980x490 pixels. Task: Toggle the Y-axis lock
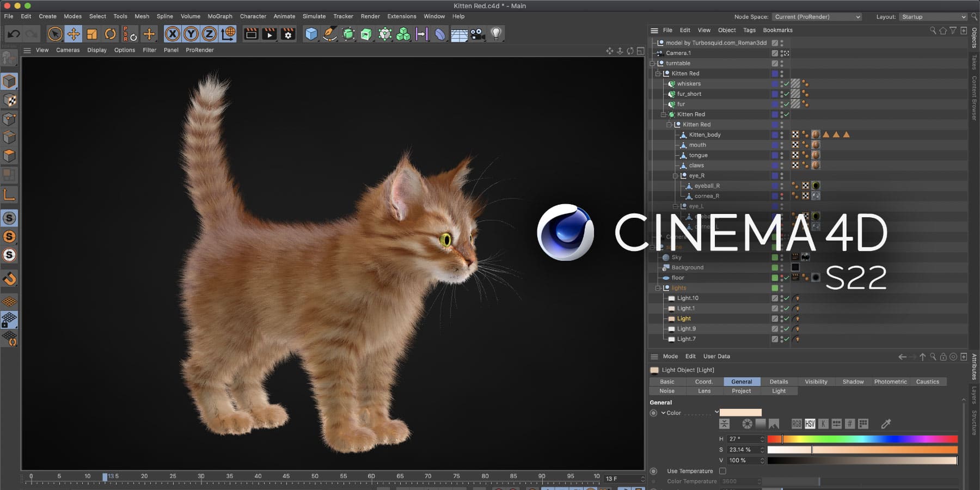[x=191, y=34]
